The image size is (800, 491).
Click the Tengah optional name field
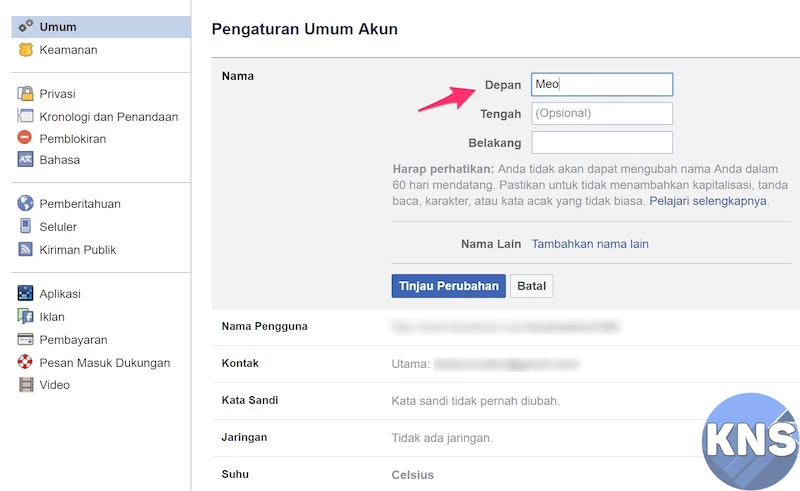[601, 113]
